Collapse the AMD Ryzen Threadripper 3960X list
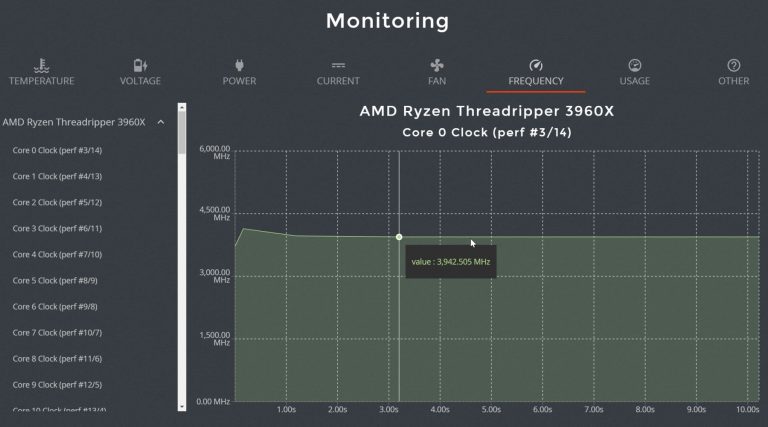This screenshot has height=427, width=768. [x=161, y=123]
